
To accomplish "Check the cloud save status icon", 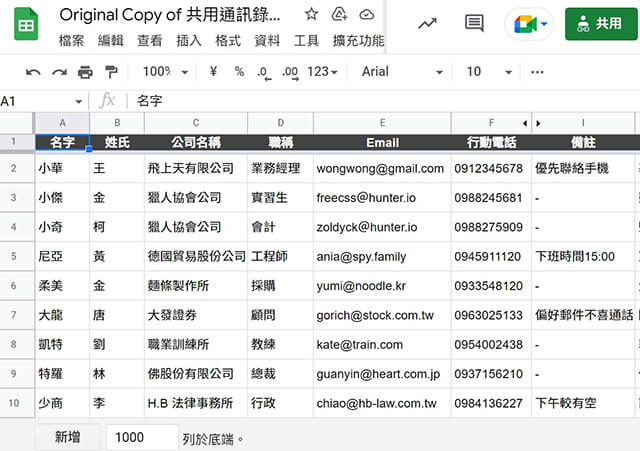I will pos(367,15).
